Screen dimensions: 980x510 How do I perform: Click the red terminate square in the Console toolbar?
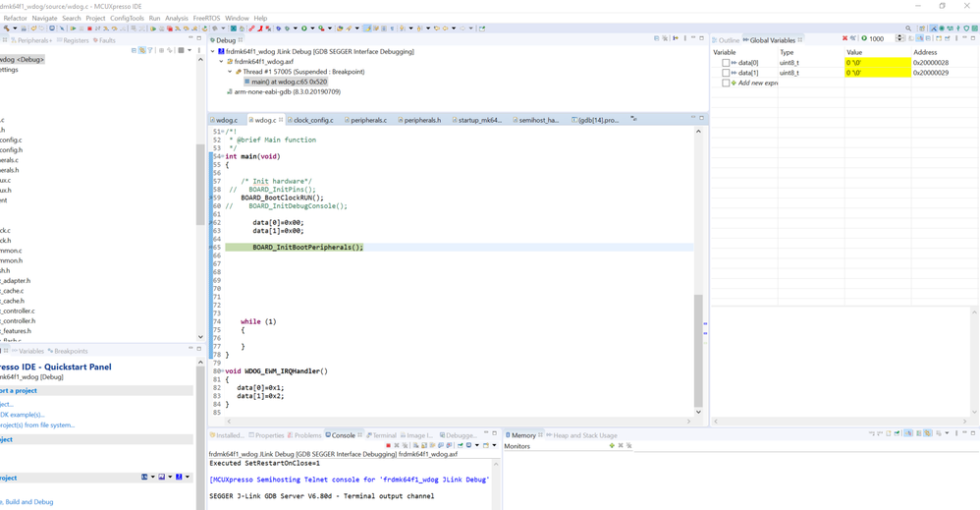(388, 445)
